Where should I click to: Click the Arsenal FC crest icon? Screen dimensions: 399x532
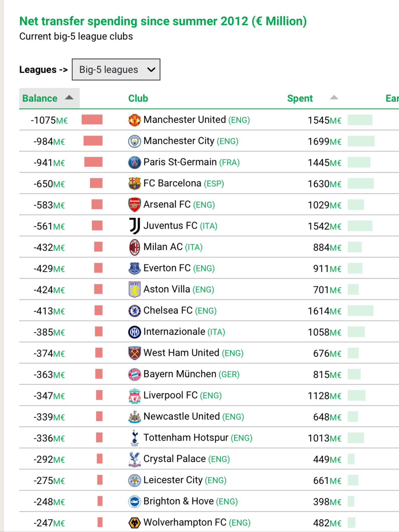135,205
